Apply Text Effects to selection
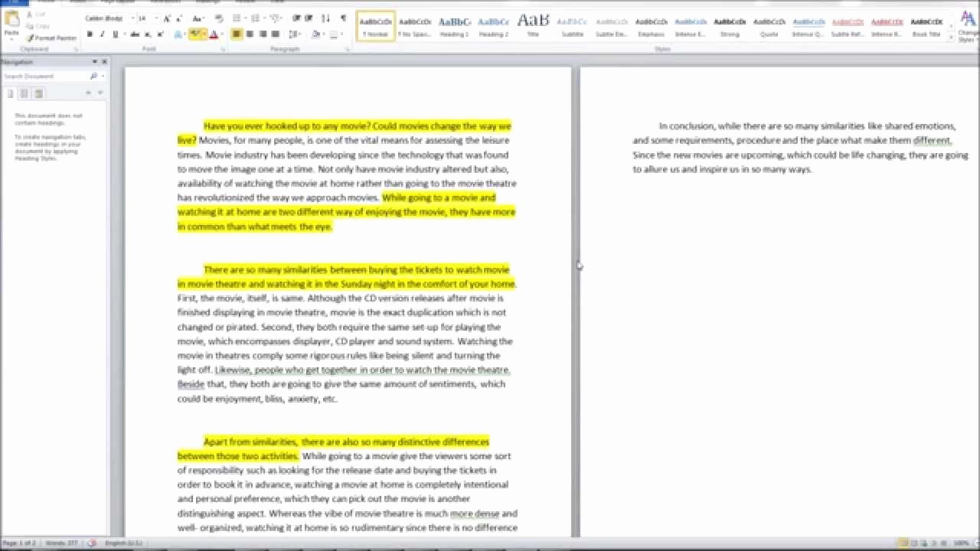 (x=179, y=34)
